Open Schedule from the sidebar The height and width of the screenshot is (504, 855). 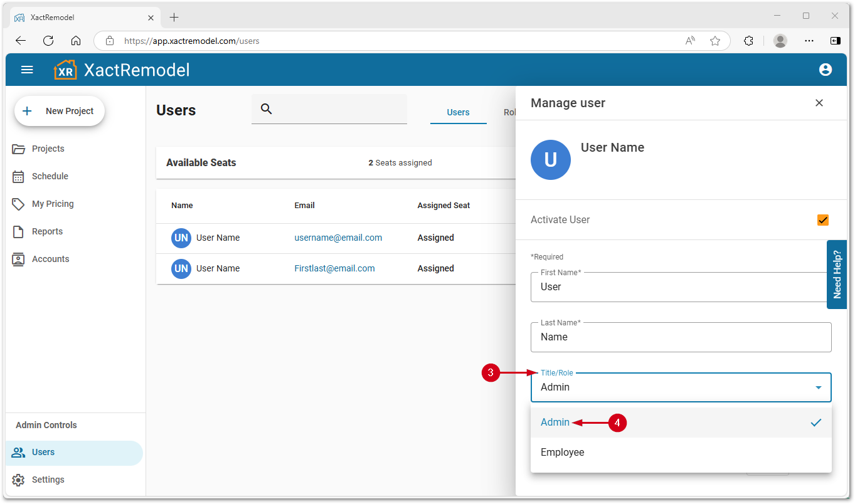tap(50, 176)
